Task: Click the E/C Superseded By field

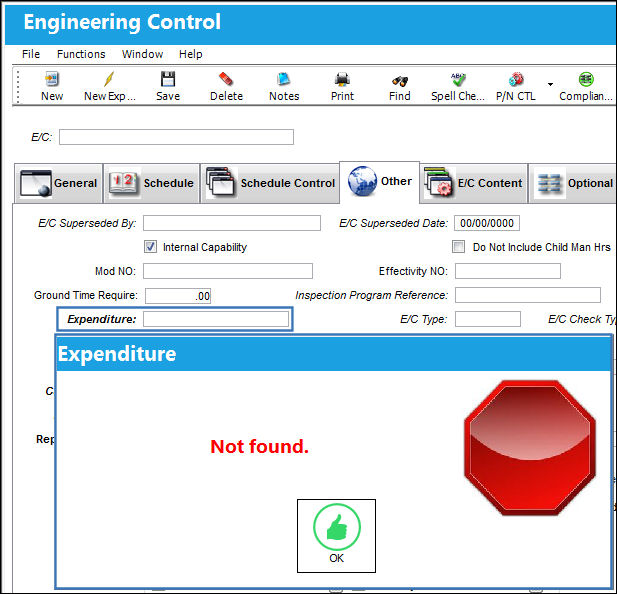Action: (x=232, y=223)
